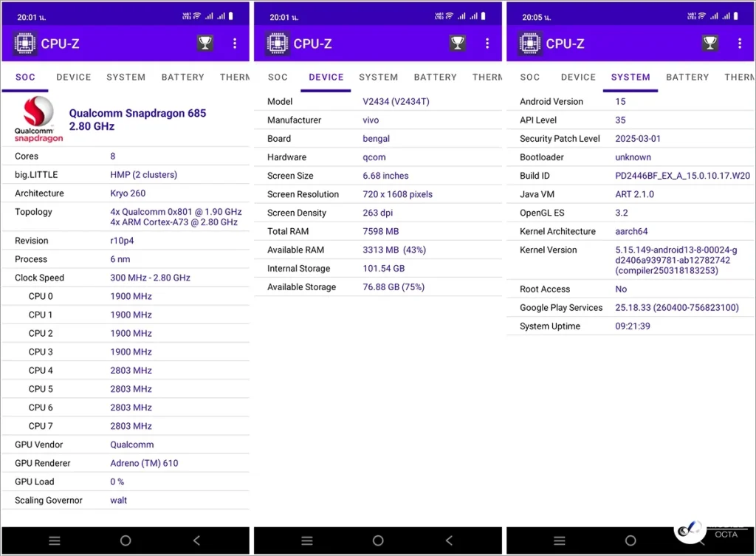
Task: Open SYSTEM tab in middle screen
Action: [379, 77]
